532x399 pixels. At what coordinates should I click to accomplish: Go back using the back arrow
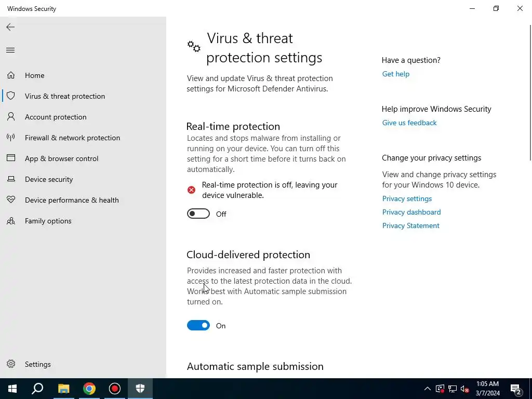pos(10,27)
